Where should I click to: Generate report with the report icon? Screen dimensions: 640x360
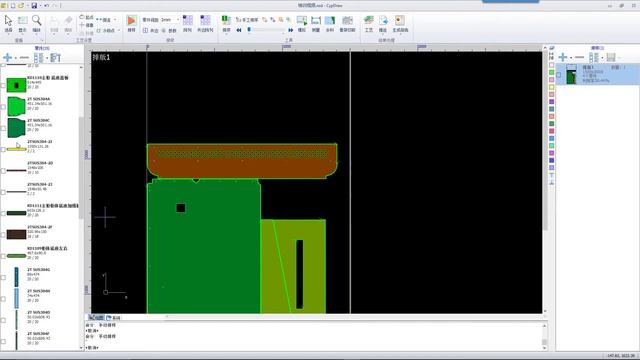tap(400, 23)
